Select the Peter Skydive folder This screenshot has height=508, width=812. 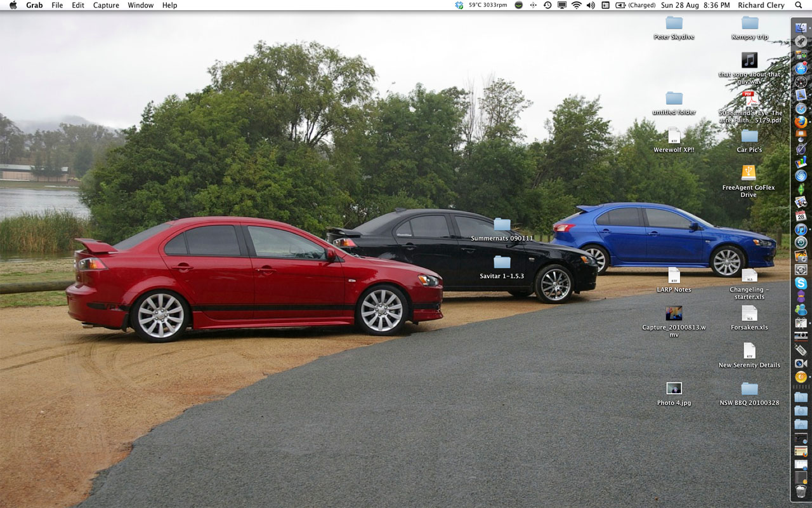pyautogui.click(x=674, y=23)
